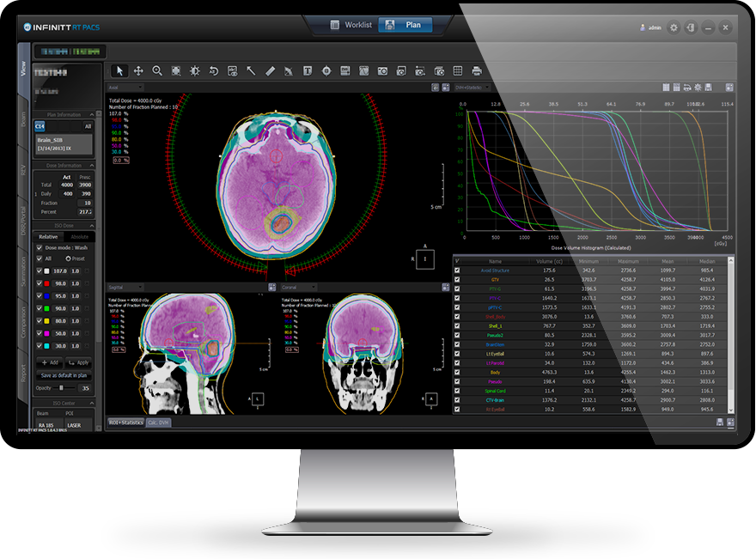Activate the Zoom magnifier tool
Viewport: 756px width, 559px height.
point(155,70)
